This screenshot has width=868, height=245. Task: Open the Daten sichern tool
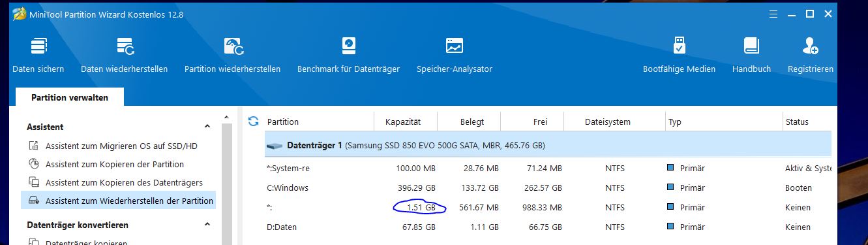tap(38, 55)
